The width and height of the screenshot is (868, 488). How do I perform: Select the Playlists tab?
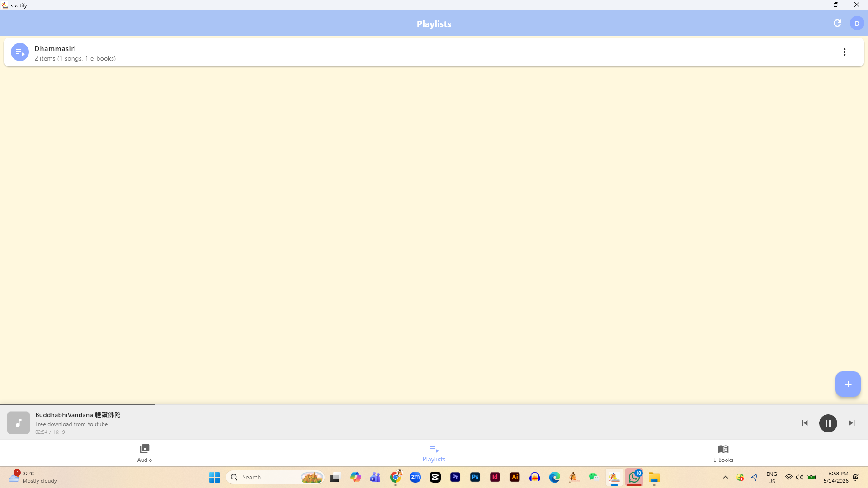[x=434, y=453]
